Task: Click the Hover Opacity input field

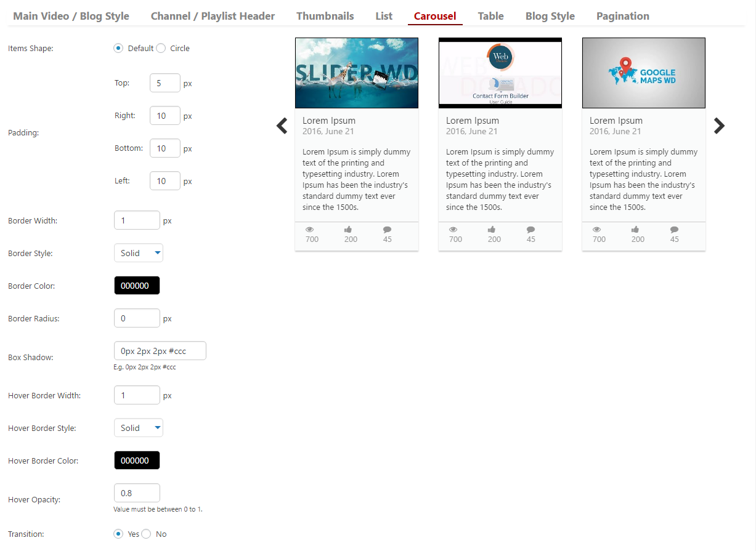Action: (x=137, y=493)
